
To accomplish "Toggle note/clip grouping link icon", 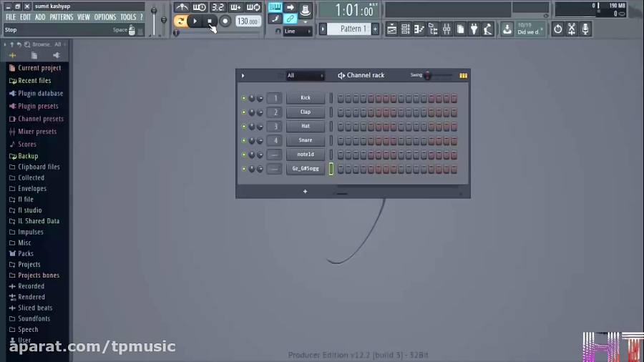I will (x=290, y=19).
